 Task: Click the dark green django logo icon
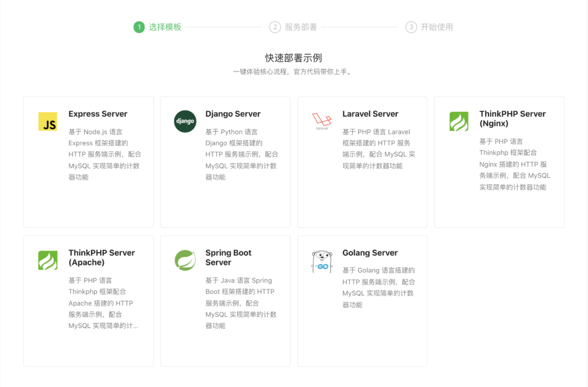185,121
